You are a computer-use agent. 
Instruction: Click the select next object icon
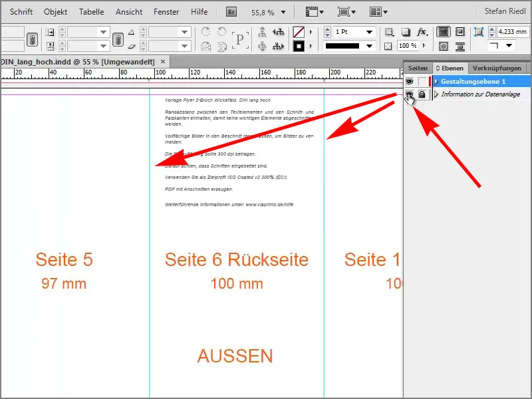pyautogui.click(x=278, y=46)
